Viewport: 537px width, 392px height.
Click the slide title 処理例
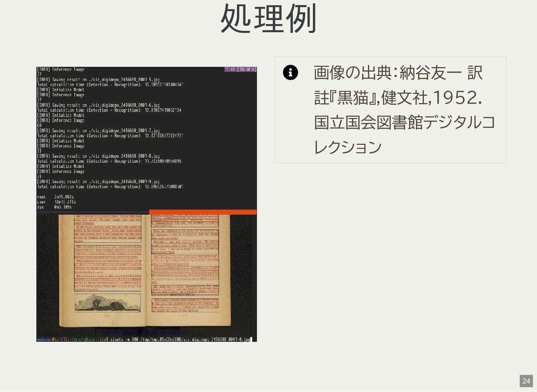pyautogui.click(x=268, y=18)
